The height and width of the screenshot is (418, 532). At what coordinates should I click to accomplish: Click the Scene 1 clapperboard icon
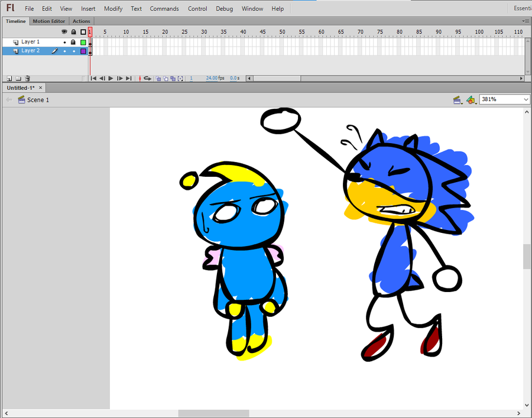(x=21, y=99)
